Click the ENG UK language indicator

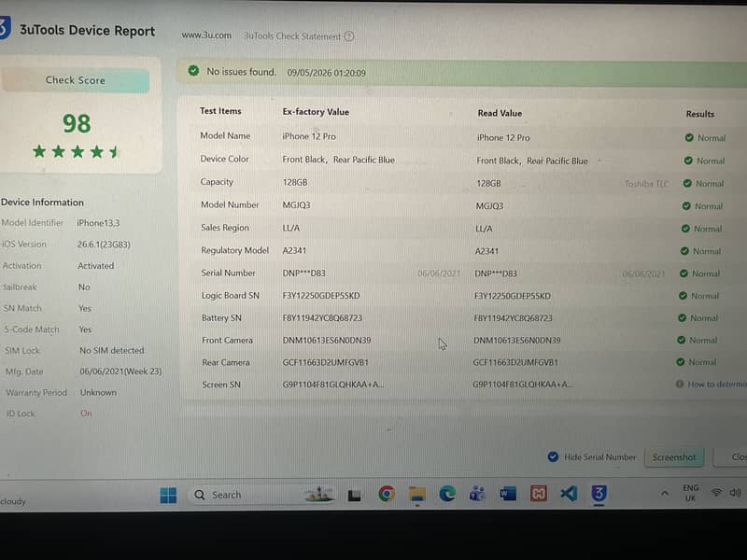[x=690, y=493]
